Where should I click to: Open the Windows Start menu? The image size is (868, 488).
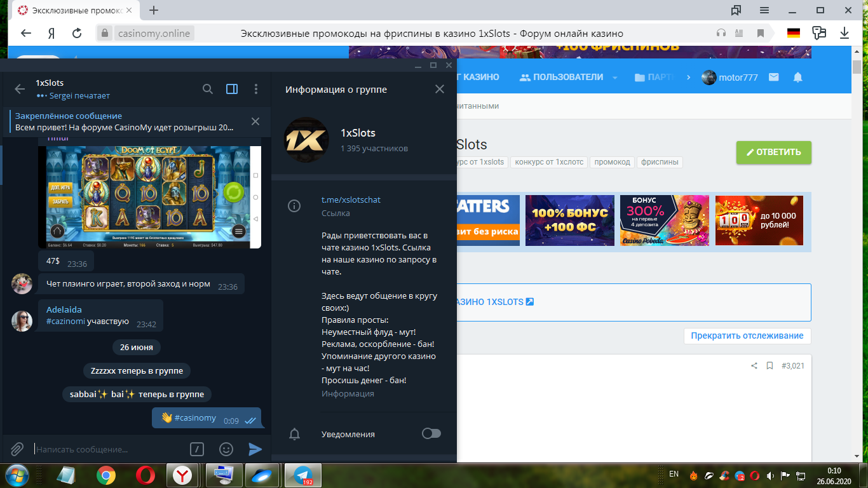(17, 475)
